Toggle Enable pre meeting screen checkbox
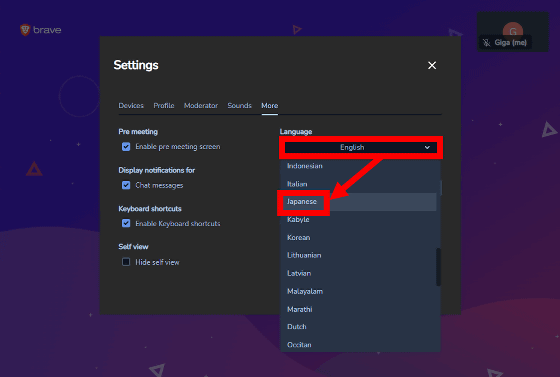The height and width of the screenshot is (377, 560). click(x=126, y=147)
